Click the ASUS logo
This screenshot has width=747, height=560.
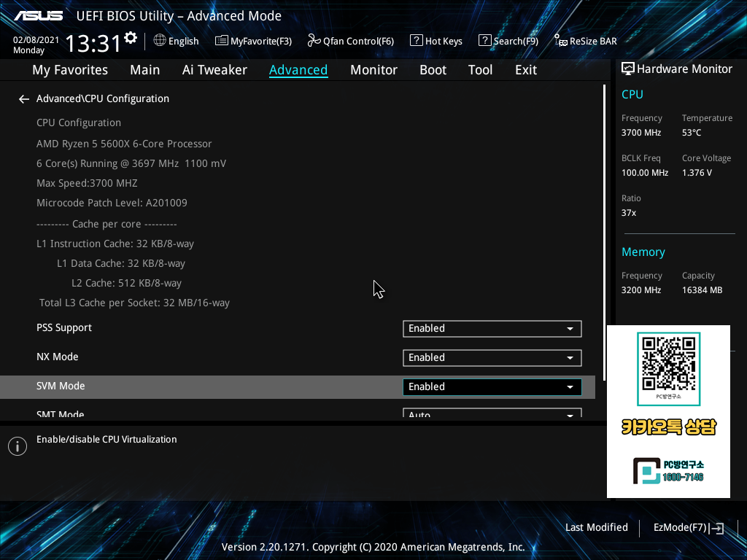point(38,16)
